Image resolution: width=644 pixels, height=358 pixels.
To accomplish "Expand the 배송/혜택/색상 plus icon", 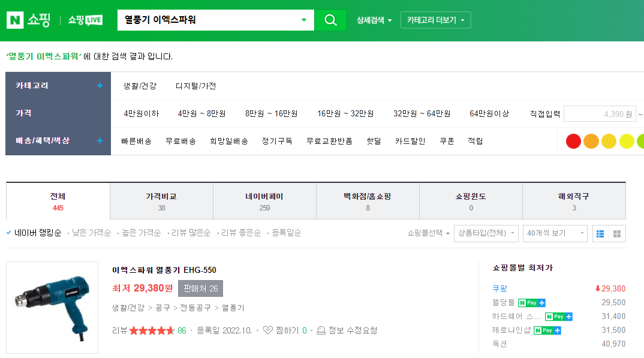I will point(100,140).
